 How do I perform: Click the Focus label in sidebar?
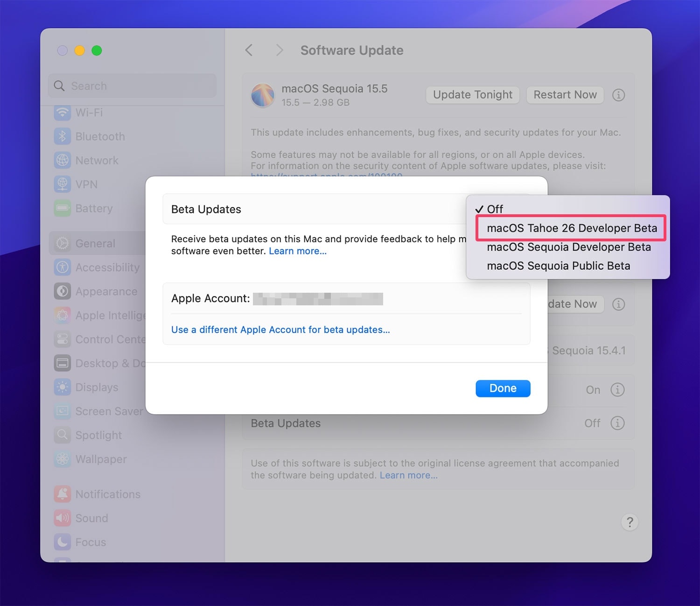point(91,542)
